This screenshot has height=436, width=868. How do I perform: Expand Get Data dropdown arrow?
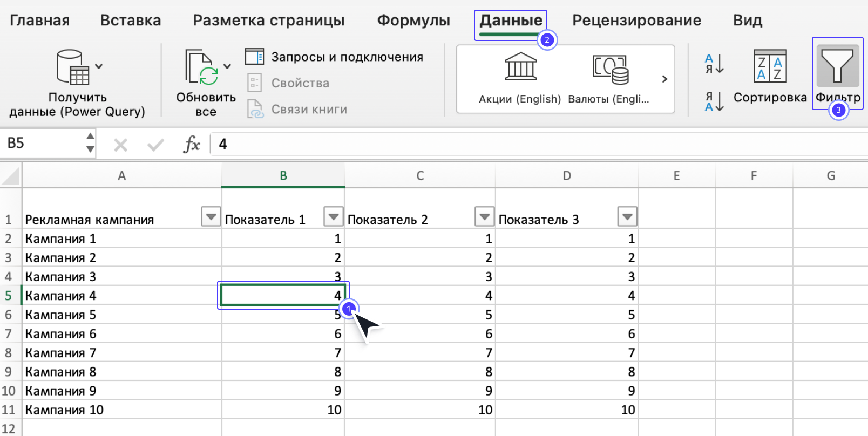pyautogui.click(x=99, y=66)
